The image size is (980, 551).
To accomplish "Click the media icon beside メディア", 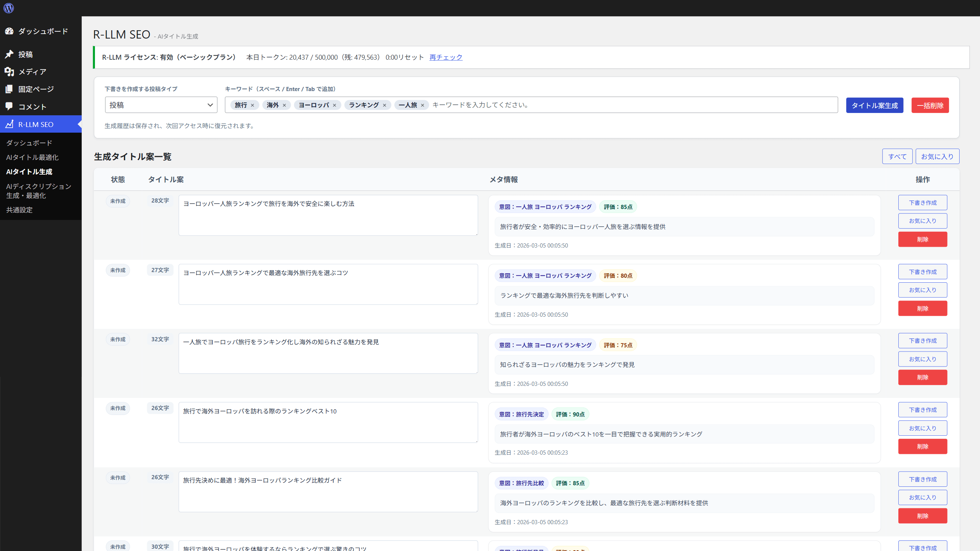I will pyautogui.click(x=9, y=72).
